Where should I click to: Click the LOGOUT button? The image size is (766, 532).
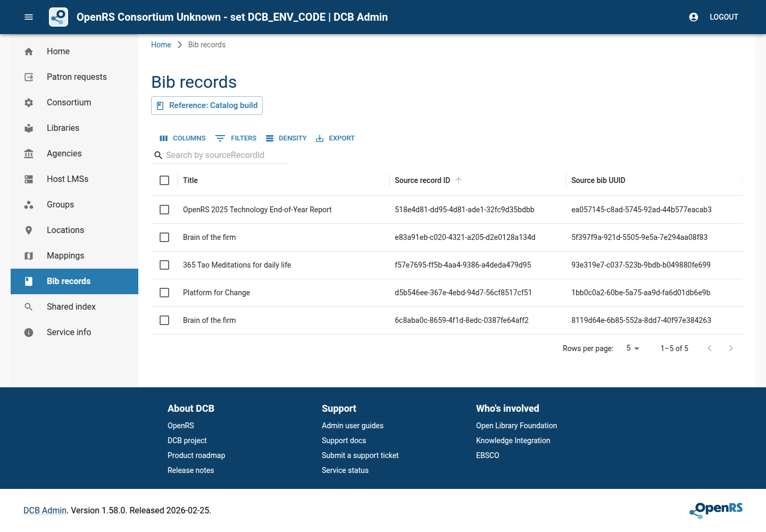(x=724, y=17)
